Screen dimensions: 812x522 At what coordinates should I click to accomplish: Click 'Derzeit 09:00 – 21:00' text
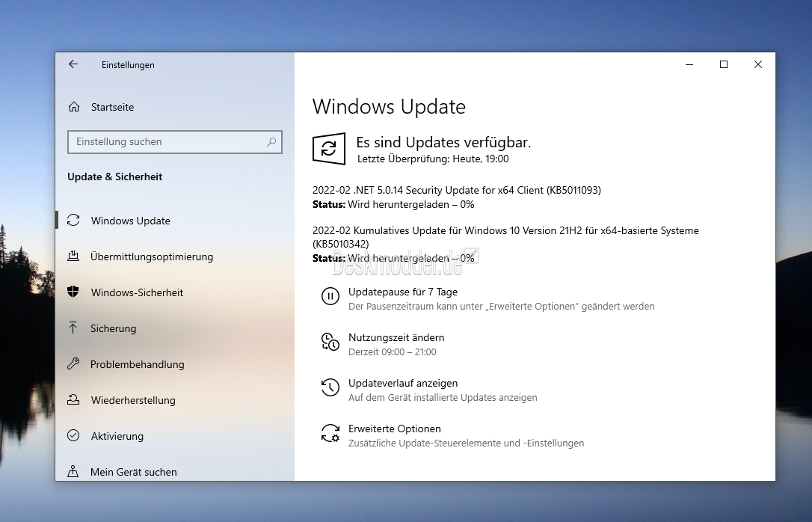[x=392, y=352]
